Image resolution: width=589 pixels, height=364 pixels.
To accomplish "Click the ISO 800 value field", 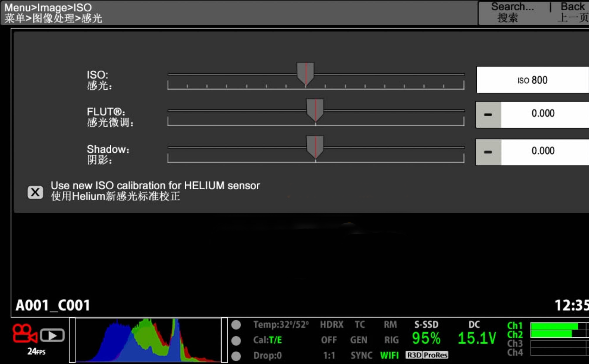I will 532,80.
